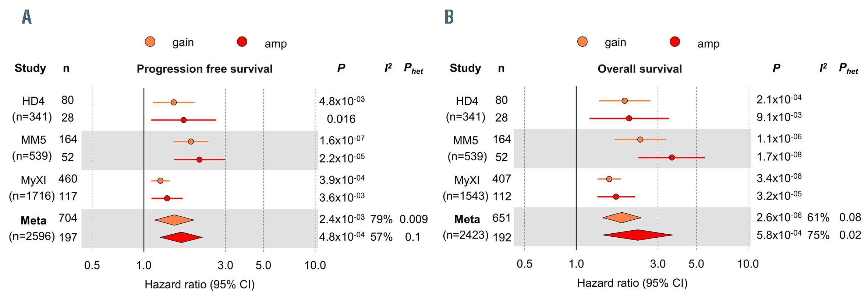Select the HD4 gain point in progression free survival
The width and height of the screenshot is (868, 293).
point(174,102)
